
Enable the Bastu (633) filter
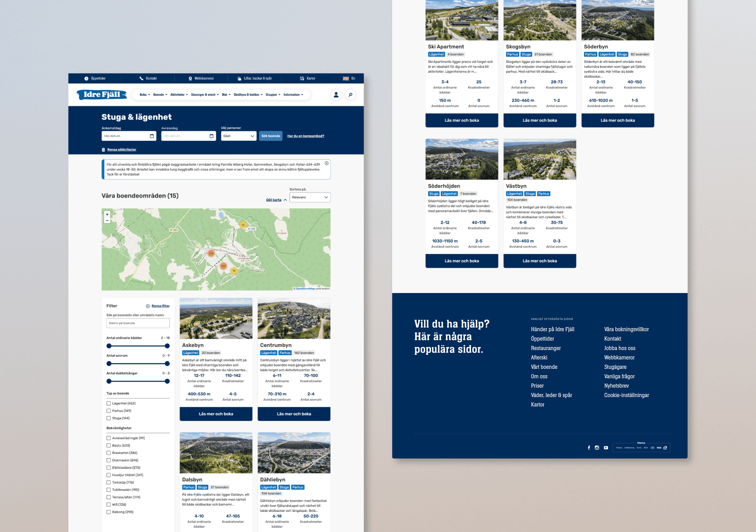click(x=109, y=446)
